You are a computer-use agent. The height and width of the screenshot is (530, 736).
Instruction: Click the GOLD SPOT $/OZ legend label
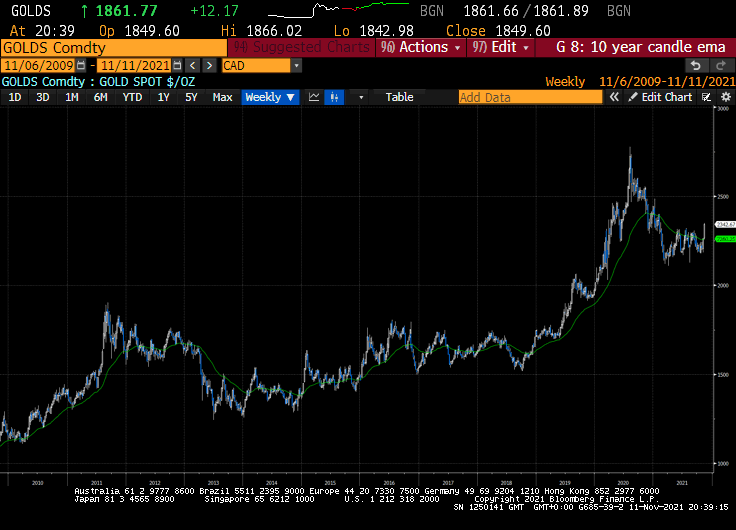(147, 82)
